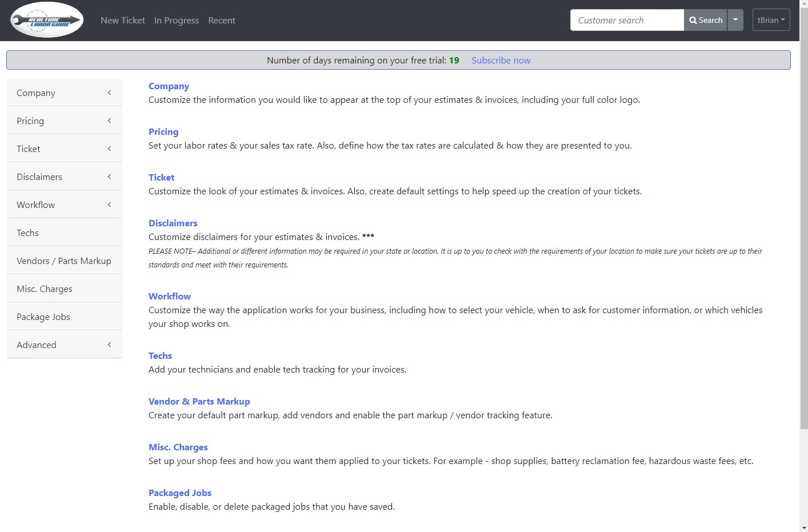This screenshot has width=808, height=532.
Task: Expand the Workflow sidebar section
Action: (x=65, y=205)
